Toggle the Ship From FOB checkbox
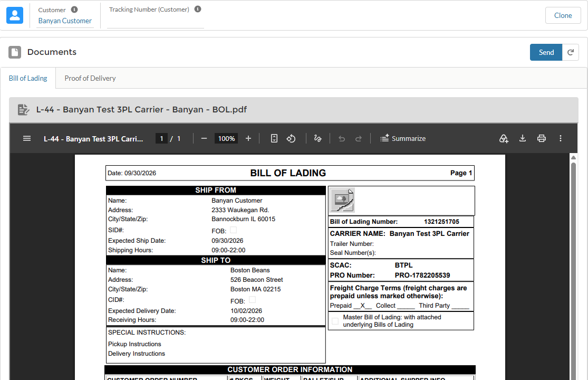The width and height of the screenshot is (588, 380). (233, 230)
